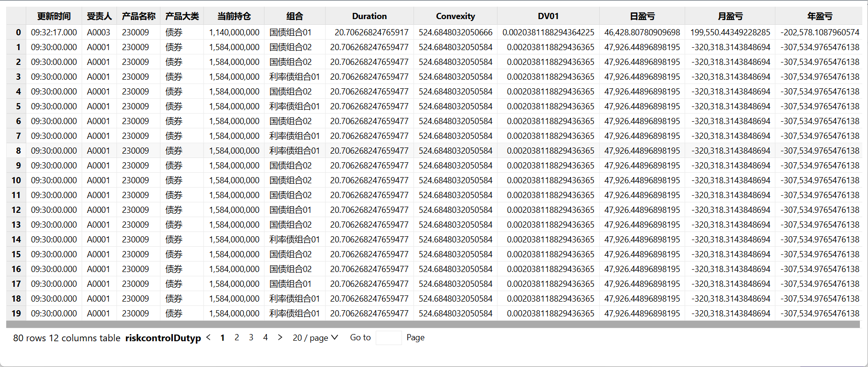The image size is (868, 367).
Task: Go to the previous page arrow
Action: (208, 337)
